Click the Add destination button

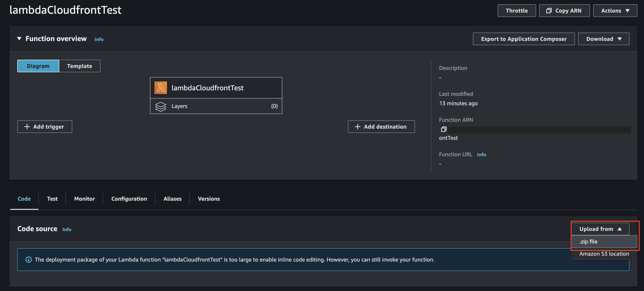tap(381, 127)
